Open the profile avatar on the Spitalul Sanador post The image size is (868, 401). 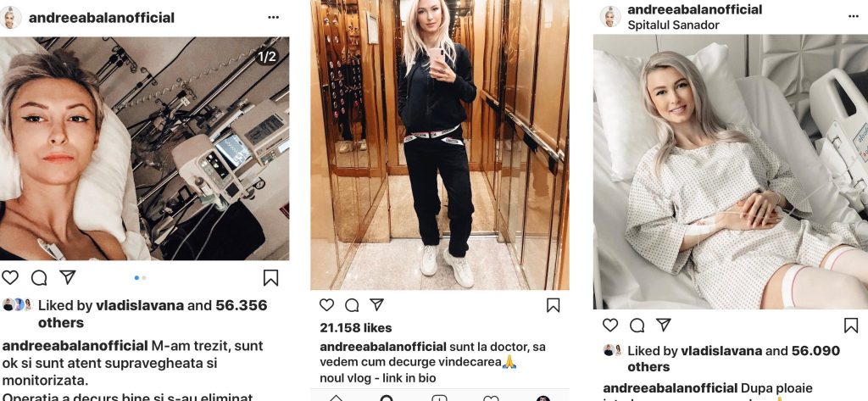pyautogui.click(x=610, y=17)
